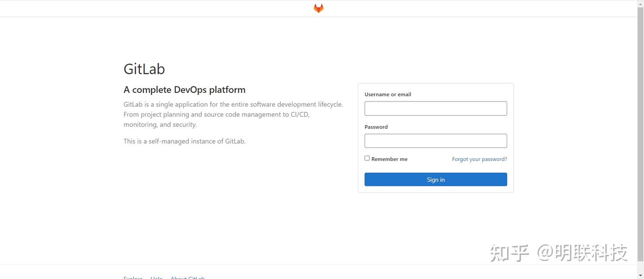Viewport: 644px width, 279px height.
Task: Click the large GitLab page heading
Action: (x=144, y=69)
